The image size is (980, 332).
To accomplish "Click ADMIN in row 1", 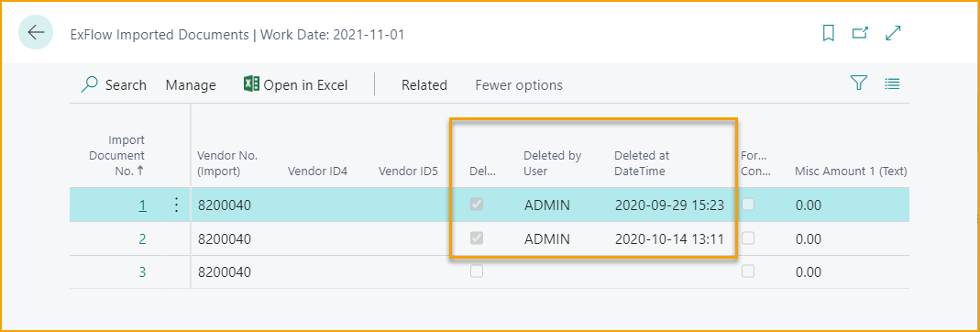I will pyautogui.click(x=547, y=205).
